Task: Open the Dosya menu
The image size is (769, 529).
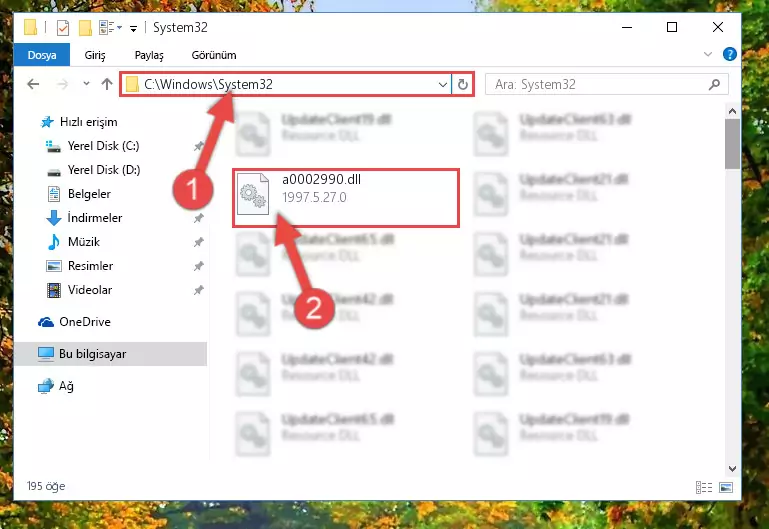Action: pyautogui.click(x=42, y=55)
